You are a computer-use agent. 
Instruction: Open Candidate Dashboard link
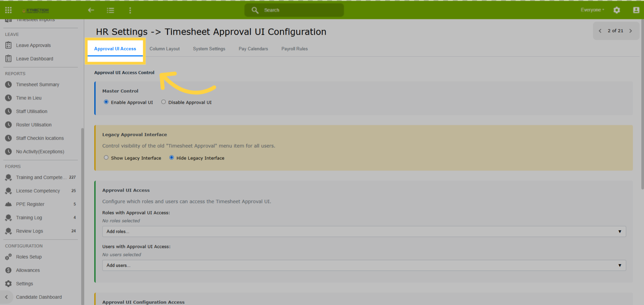(39, 297)
